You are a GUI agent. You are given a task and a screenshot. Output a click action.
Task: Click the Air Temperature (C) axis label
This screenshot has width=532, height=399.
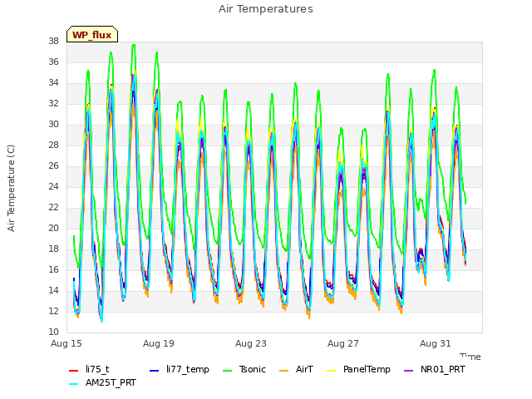11,188
